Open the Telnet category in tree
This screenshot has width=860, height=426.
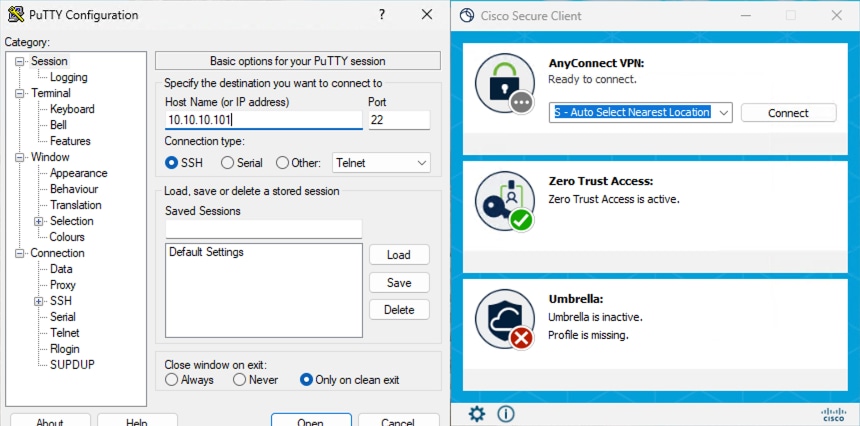[65, 333]
